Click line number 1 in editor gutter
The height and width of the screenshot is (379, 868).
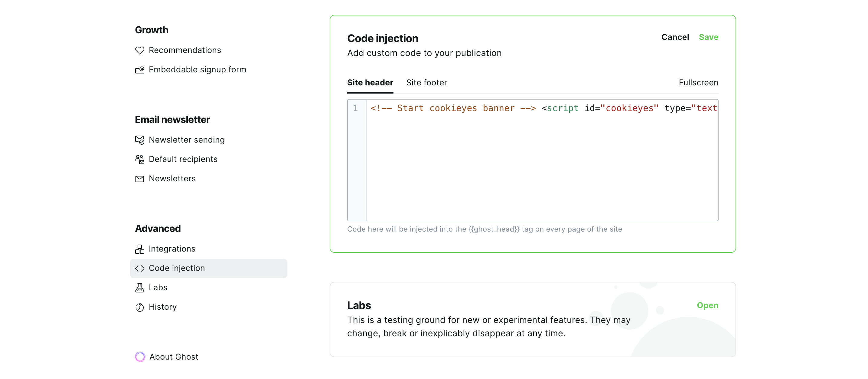coord(355,108)
